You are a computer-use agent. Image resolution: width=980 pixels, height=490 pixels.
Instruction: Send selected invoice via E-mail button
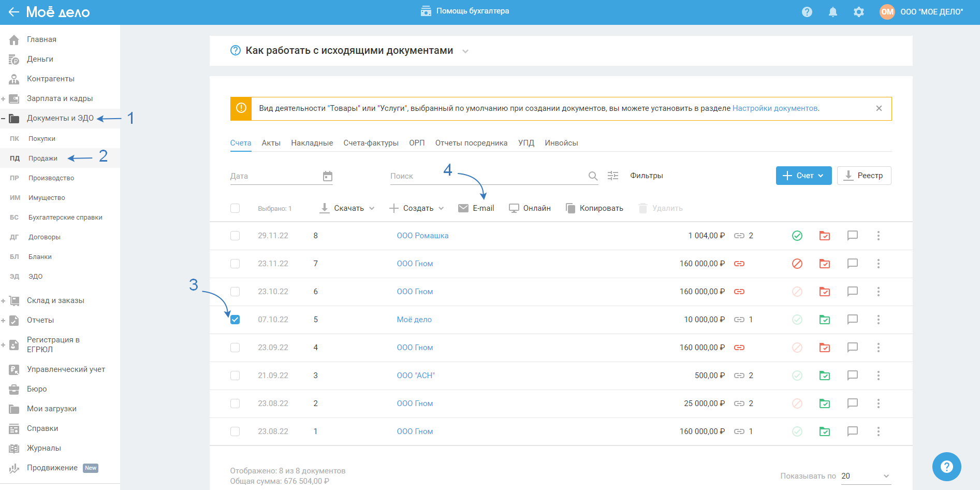click(x=476, y=208)
